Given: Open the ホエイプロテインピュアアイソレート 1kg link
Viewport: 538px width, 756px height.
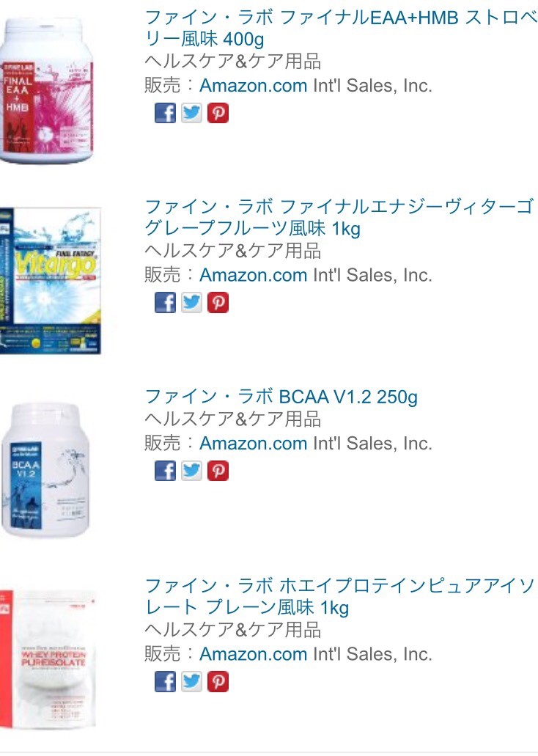Looking at the screenshot, I should click(x=339, y=596).
